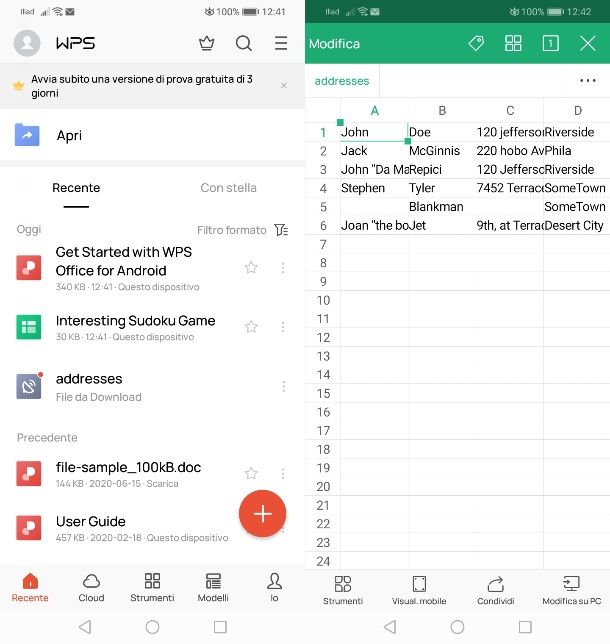Switch to the Recente list tab
Image resolution: width=610 pixels, height=644 pixels.
coord(76,188)
